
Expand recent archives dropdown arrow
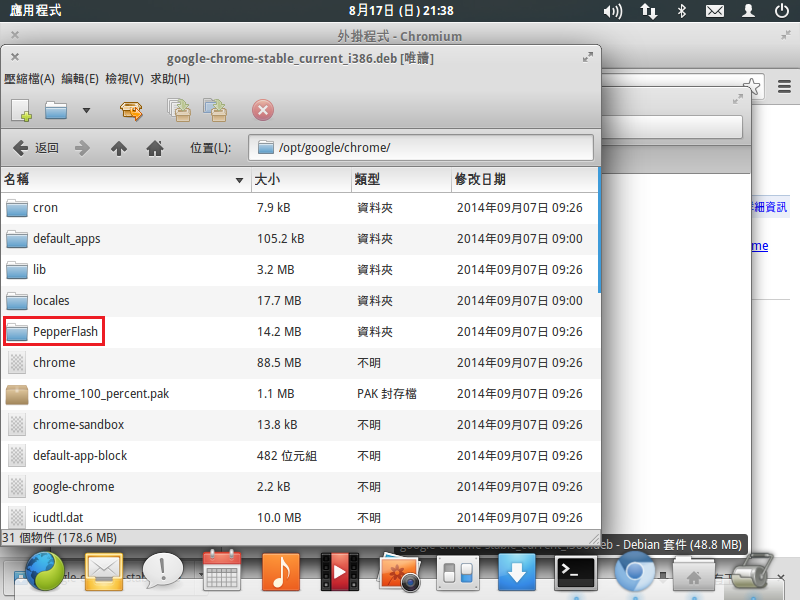point(86,110)
